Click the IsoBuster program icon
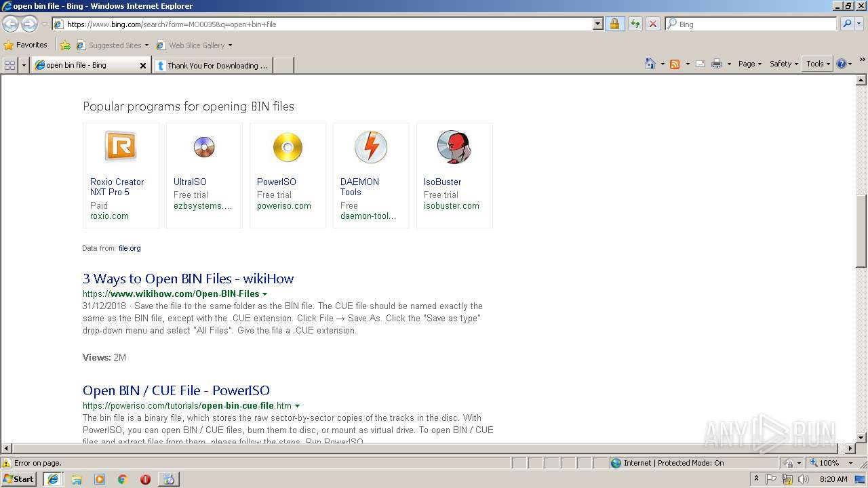 (454, 146)
